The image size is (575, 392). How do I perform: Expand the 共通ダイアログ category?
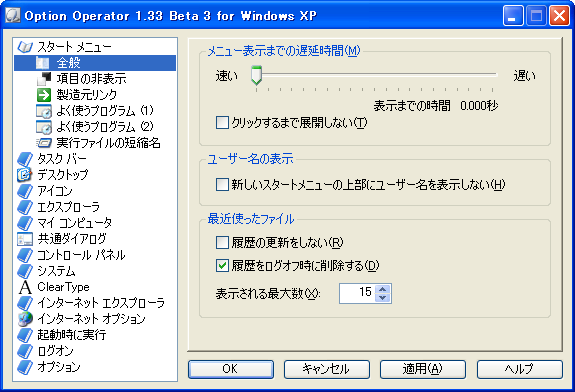(72, 239)
